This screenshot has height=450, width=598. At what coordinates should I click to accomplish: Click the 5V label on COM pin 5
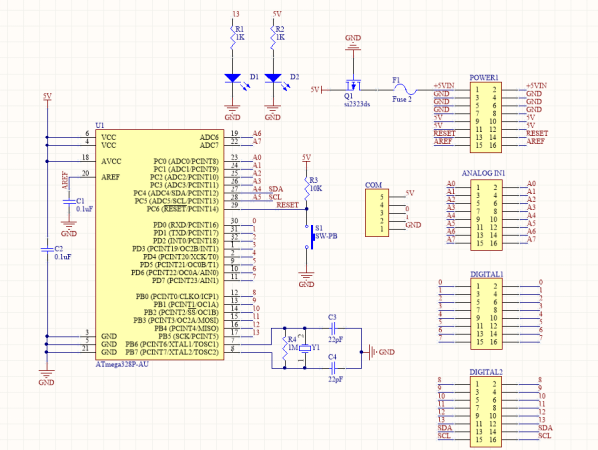410,193
